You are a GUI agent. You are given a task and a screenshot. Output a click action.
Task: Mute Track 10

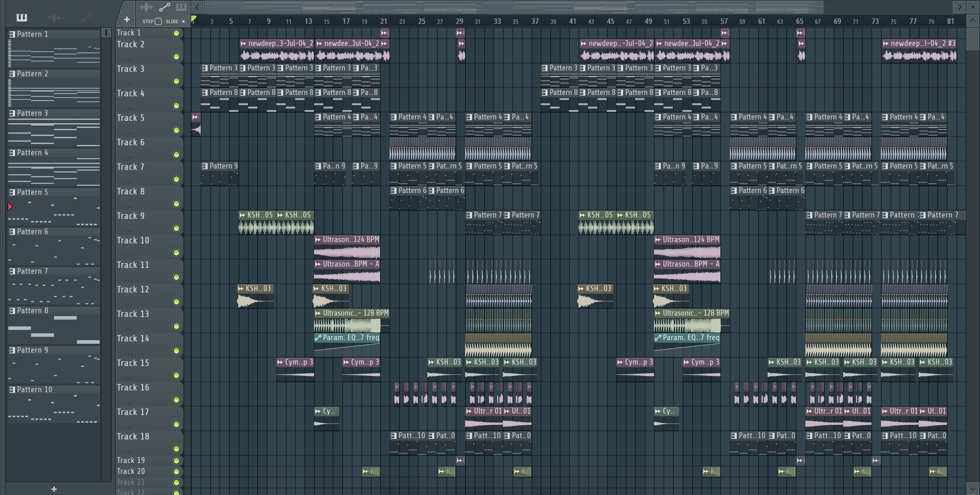[x=177, y=253]
